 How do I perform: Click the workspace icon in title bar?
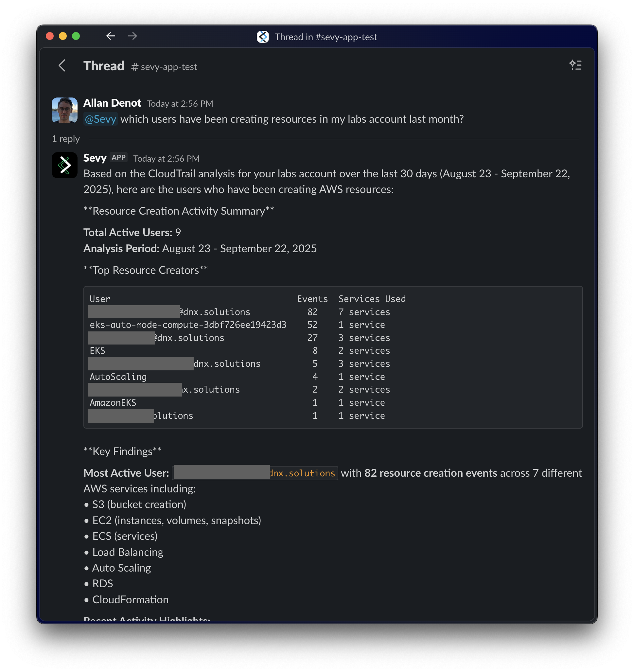coord(263,37)
